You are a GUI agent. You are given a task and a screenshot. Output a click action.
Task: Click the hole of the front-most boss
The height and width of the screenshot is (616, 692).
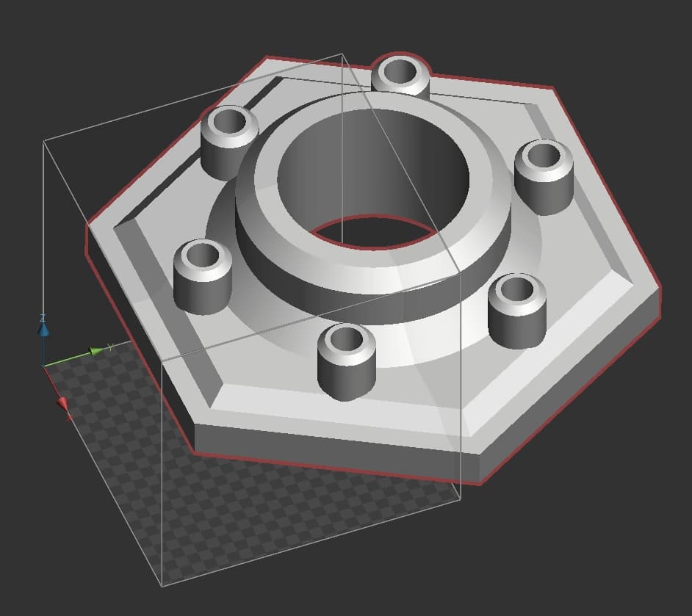(346, 341)
